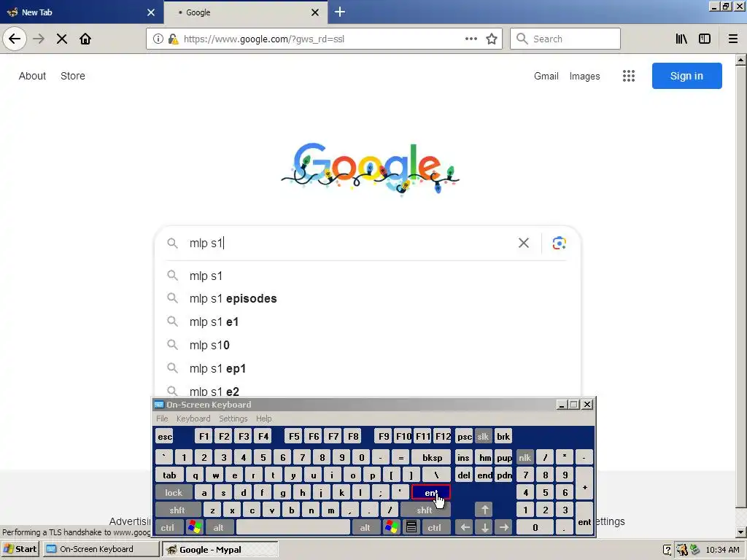Choose the suggestion mlp s1 episodes

click(x=367, y=298)
